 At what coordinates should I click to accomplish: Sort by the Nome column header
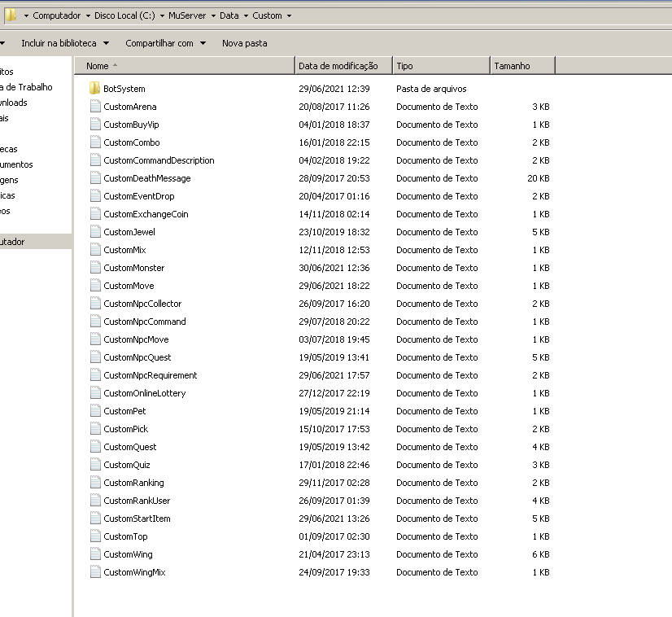[185, 66]
